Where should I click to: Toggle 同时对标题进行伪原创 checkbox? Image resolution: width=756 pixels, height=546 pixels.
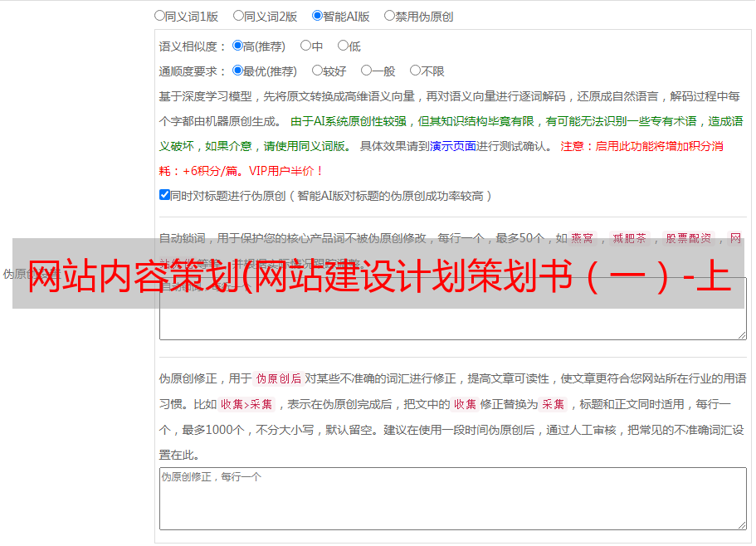164,195
